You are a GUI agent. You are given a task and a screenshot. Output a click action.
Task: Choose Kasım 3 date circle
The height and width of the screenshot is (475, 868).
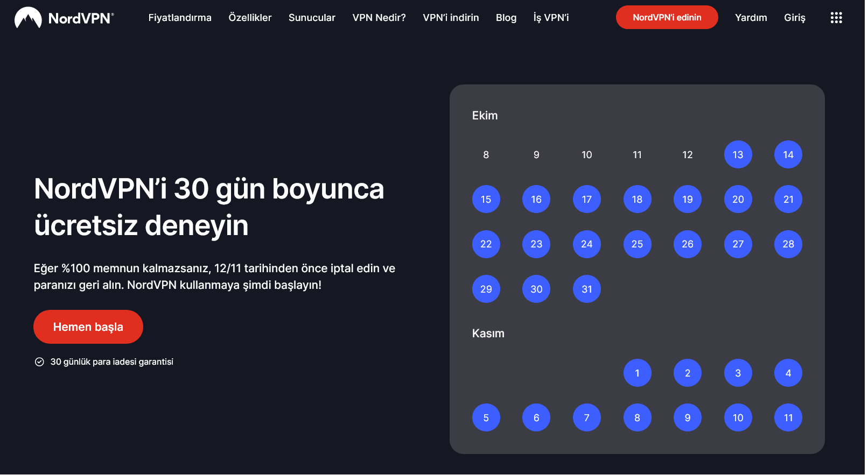tap(738, 373)
